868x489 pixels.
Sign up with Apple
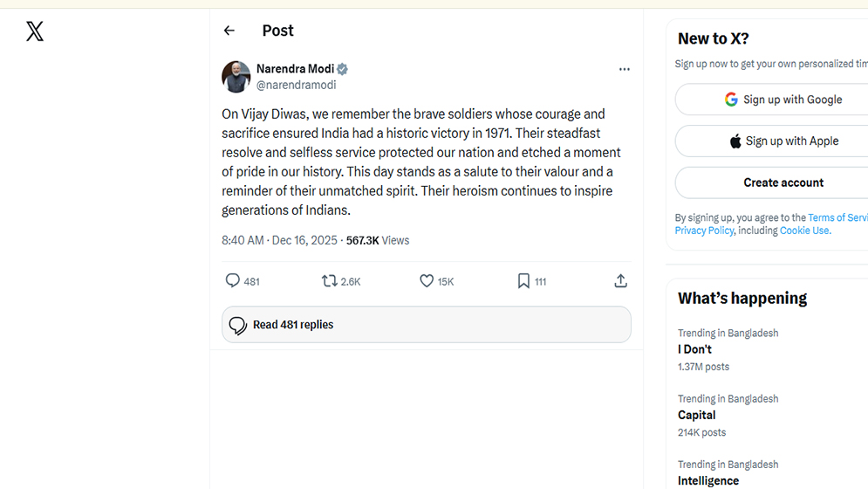tap(783, 141)
